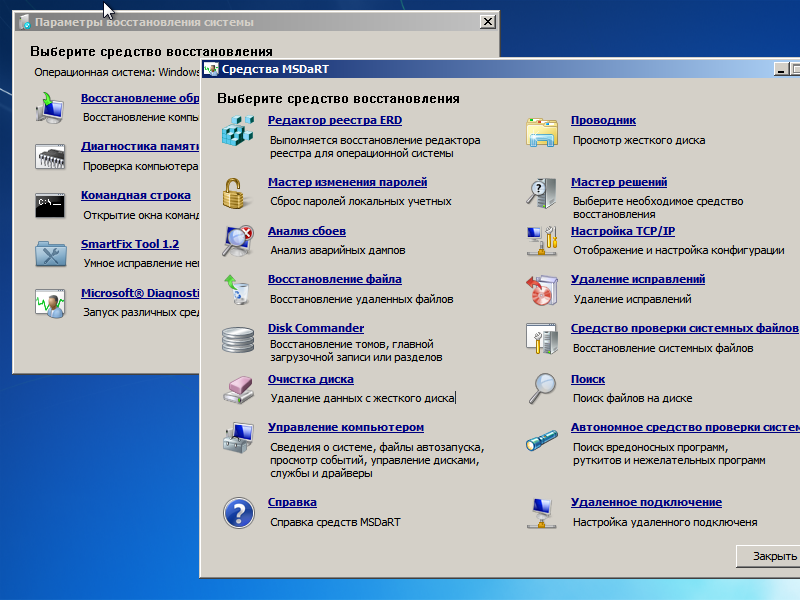Viewport: 800px width, 600px height.
Task: Click the system image restore icon in back window
Action: coord(49,108)
